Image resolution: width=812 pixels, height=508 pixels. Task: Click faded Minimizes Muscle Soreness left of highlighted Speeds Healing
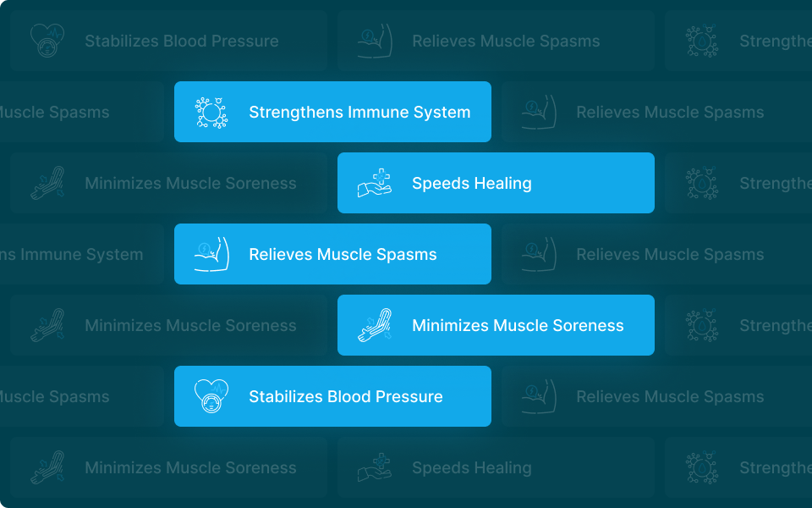[190, 183]
